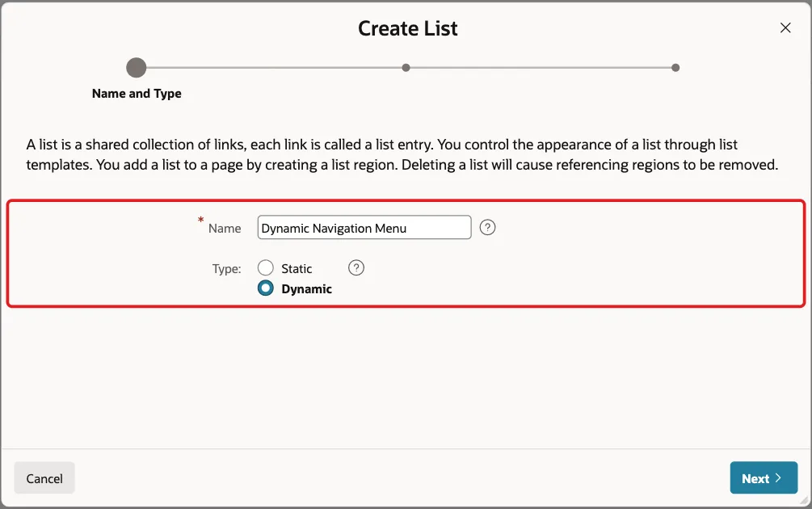Click the final wizard step dot
The height and width of the screenshot is (509, 812).
coord(675,67)
